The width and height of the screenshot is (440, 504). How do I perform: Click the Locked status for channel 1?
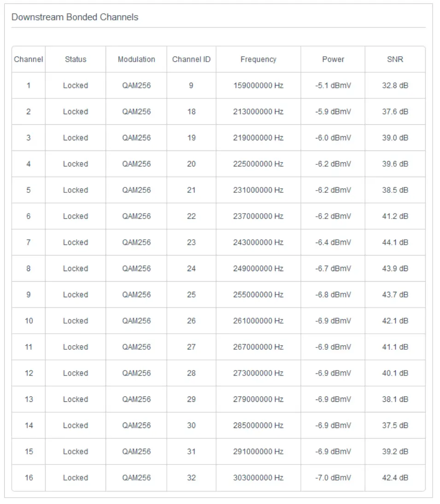point(76,86)
